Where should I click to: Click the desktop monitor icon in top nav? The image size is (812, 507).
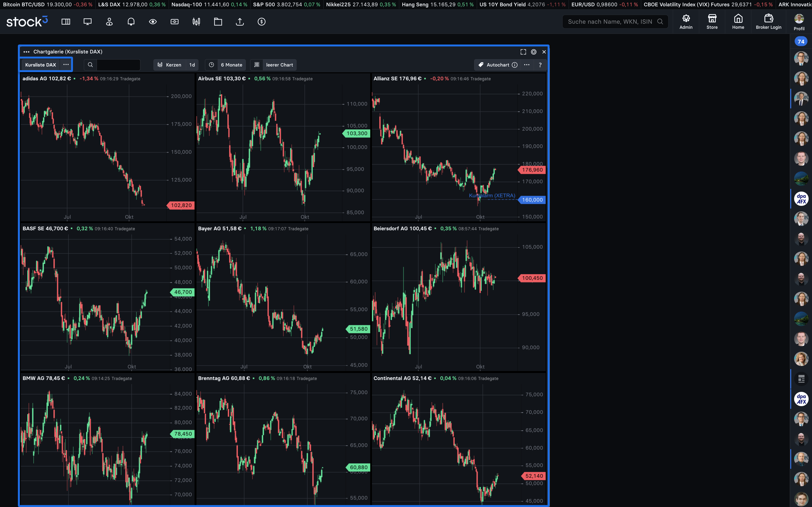[87, 22]
